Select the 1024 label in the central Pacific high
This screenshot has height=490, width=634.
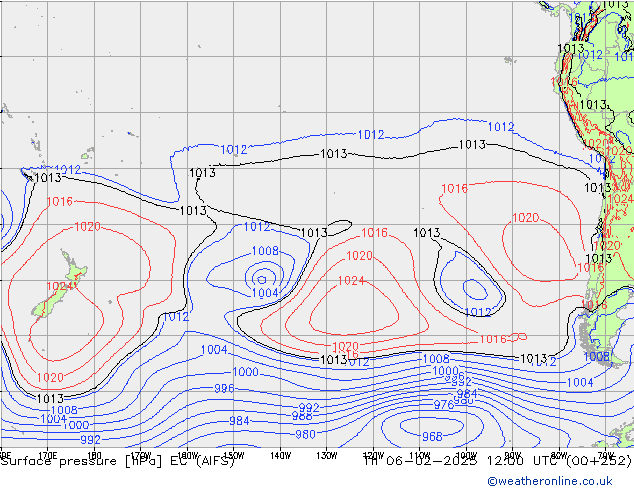pyautogui.click(x=351, y=281)
